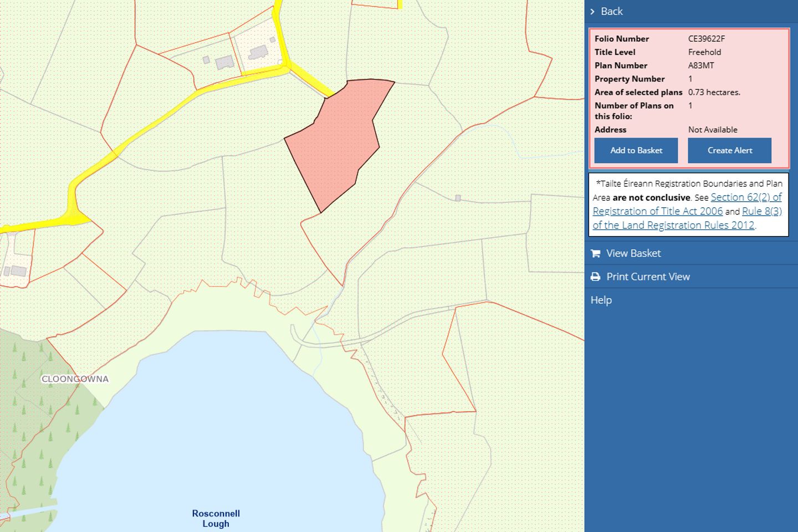Open the Help menu item
Viewport: 798px width, 532px height.
click(x=601, y=300)
